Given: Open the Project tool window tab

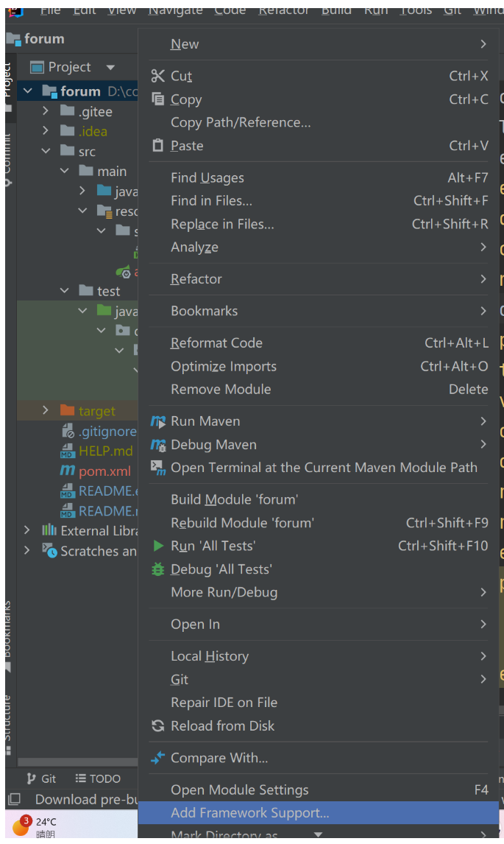Looking at the screenshot, I should point(8,86).
